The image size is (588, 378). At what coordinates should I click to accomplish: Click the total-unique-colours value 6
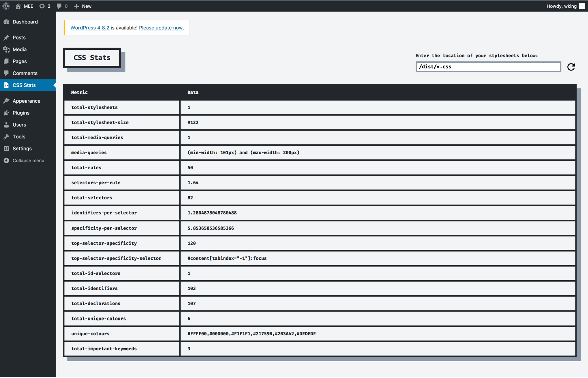tap(189, 318)
